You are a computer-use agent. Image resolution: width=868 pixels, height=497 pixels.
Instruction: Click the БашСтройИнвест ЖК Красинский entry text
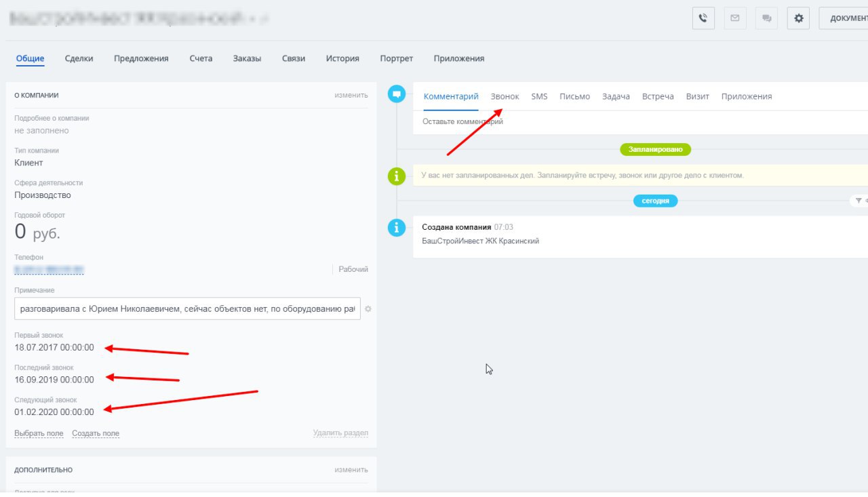click(481, 241)
